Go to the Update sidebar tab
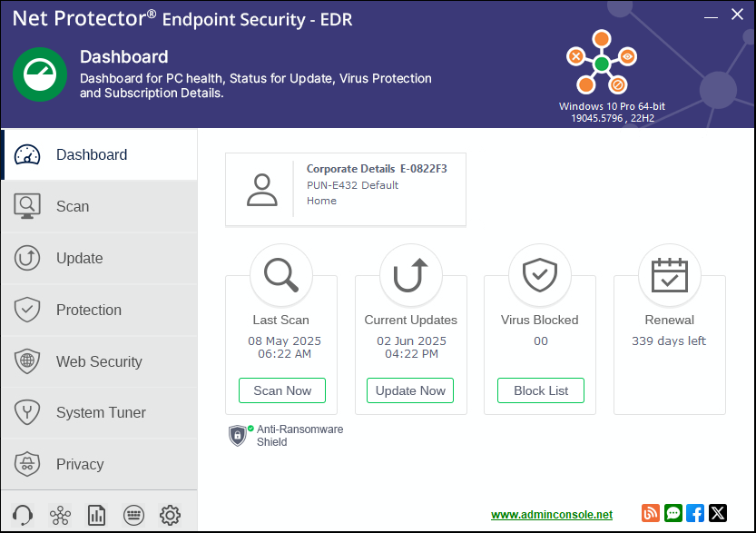This screenshot has height=533, width=756. tap(99, 258)
